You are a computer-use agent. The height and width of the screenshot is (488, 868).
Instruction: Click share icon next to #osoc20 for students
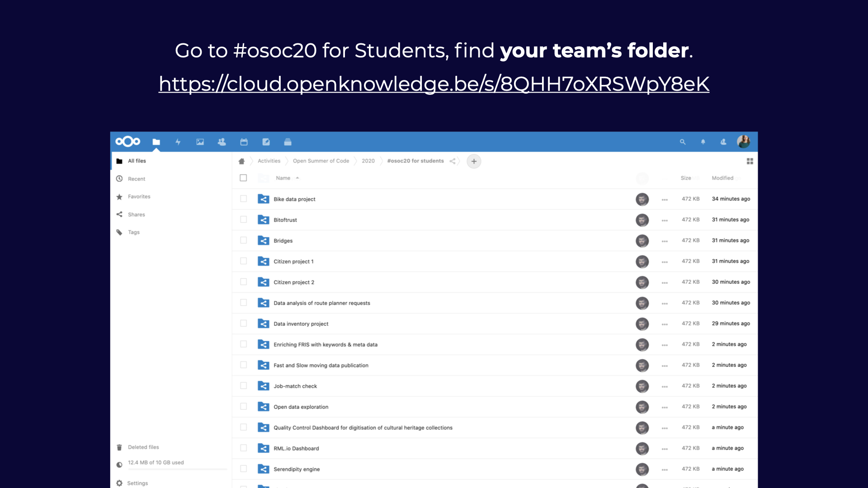453,161
